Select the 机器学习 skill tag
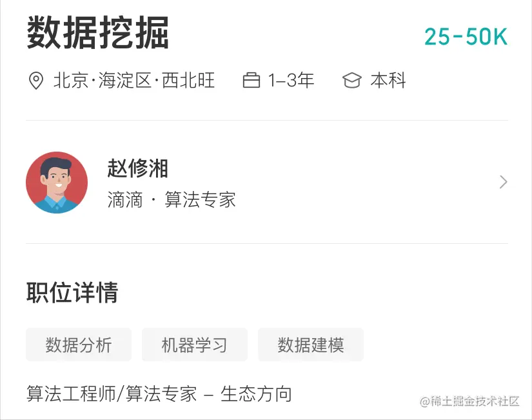 [x=194, y=345]
